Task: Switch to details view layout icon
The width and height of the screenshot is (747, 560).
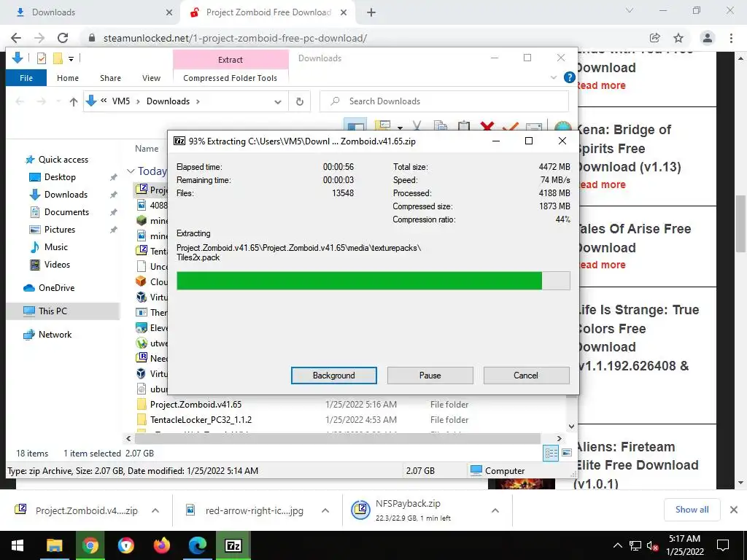Action: 551,453
